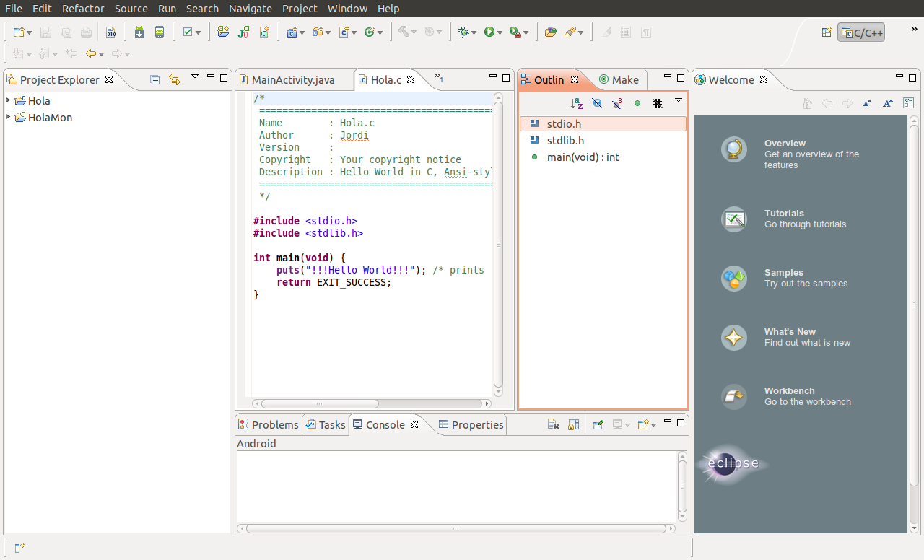Click the Debug bug icon

click(464, 32)
